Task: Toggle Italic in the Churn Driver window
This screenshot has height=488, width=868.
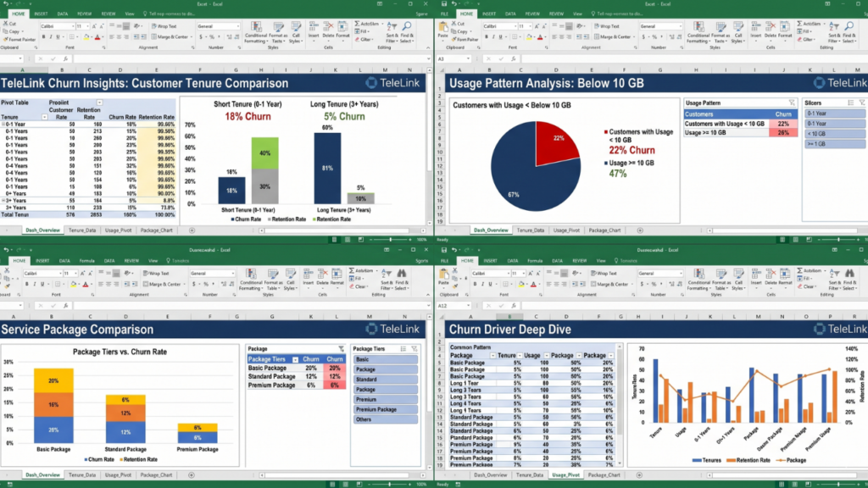Action: 482,284
